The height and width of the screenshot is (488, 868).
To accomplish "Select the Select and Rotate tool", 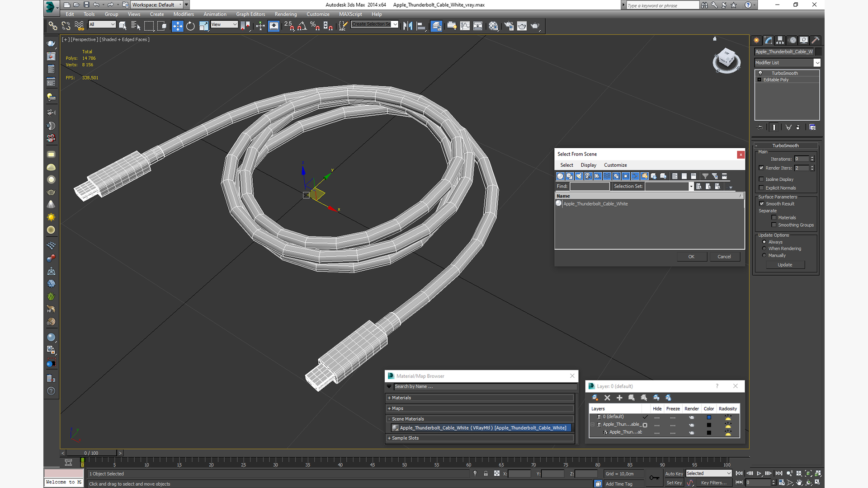I will pos(190,26).
